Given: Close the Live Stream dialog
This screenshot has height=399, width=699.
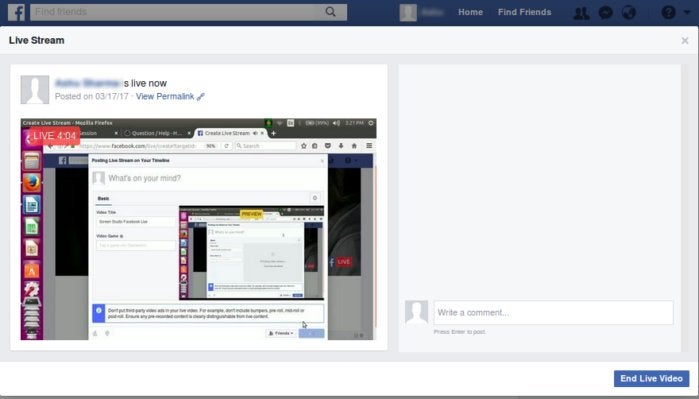Looking at the screenshot, I should click(685, 41).
